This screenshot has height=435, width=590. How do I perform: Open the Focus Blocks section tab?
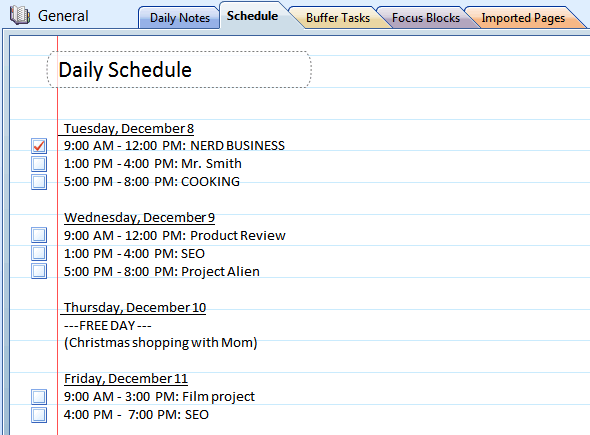point(426,18)
